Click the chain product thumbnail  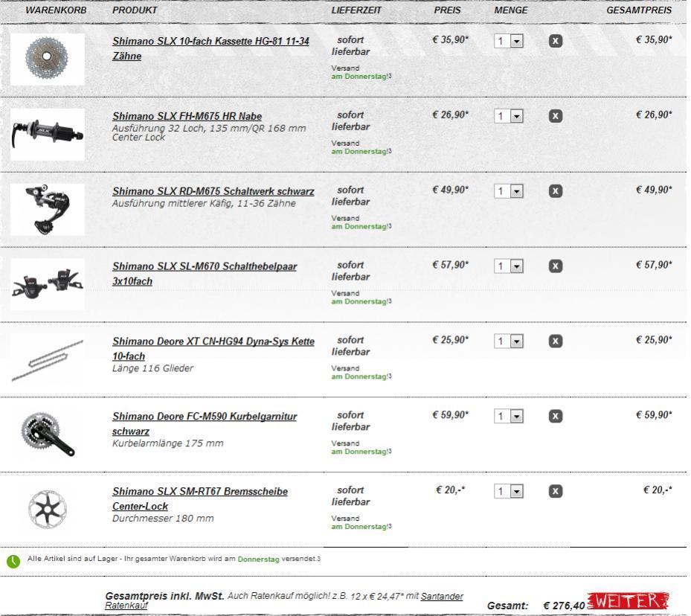(47, 359)
